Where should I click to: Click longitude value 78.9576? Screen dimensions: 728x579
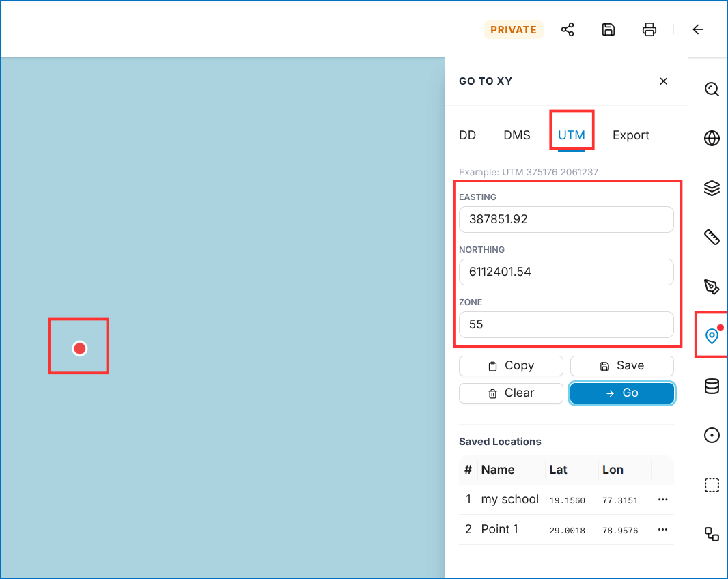click(620, 531)
